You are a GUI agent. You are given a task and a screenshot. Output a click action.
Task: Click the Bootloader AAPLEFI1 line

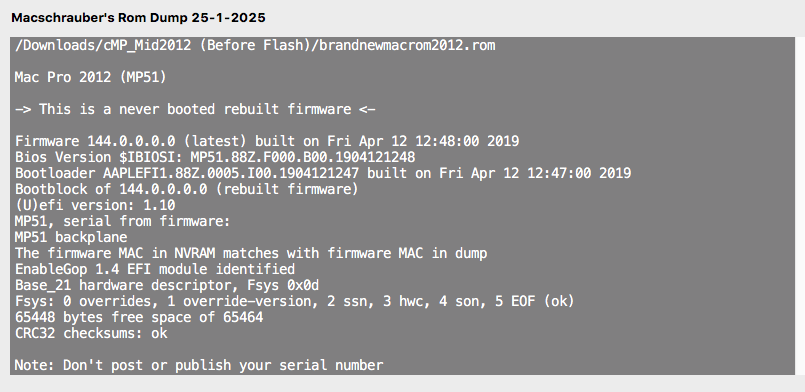click(x=323, y=173)
